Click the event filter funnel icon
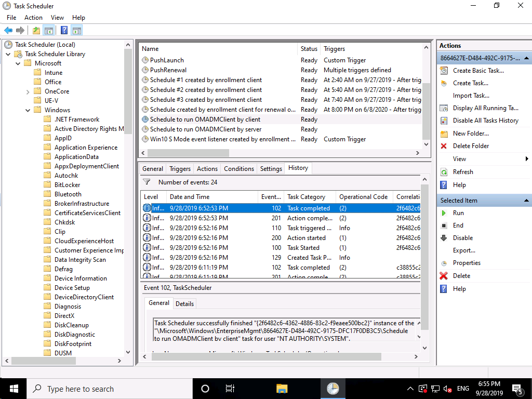 pyautogui.click(x=147, y=182)
